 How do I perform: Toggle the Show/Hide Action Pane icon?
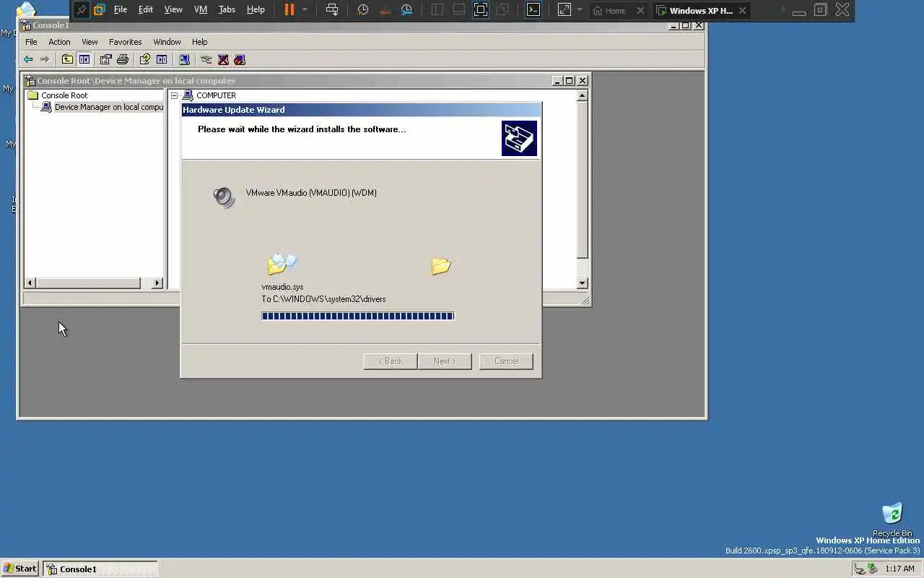pyautogui.click(x=162, y=60)
